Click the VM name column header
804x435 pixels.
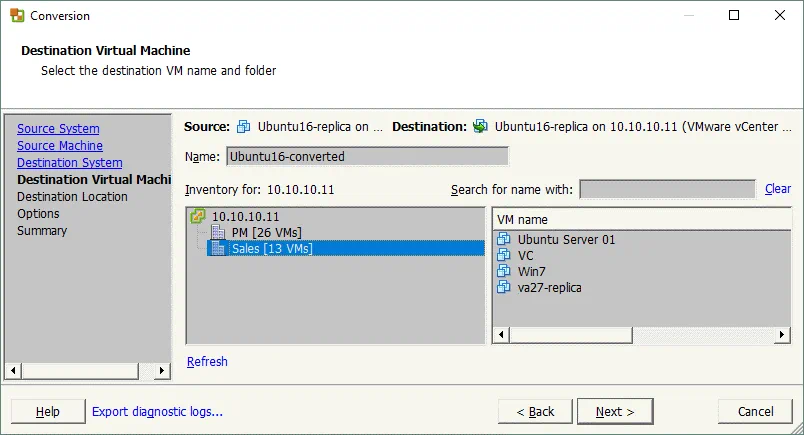click(640, 219)
